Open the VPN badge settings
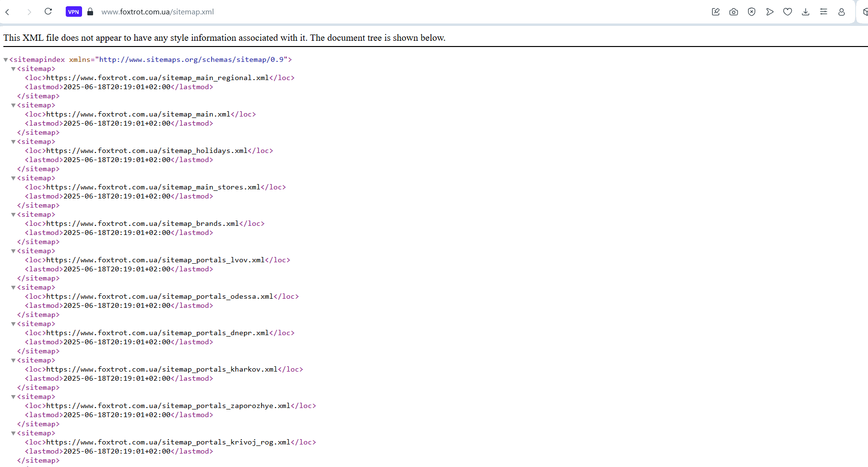868x467 pixels. pos(73,12)
